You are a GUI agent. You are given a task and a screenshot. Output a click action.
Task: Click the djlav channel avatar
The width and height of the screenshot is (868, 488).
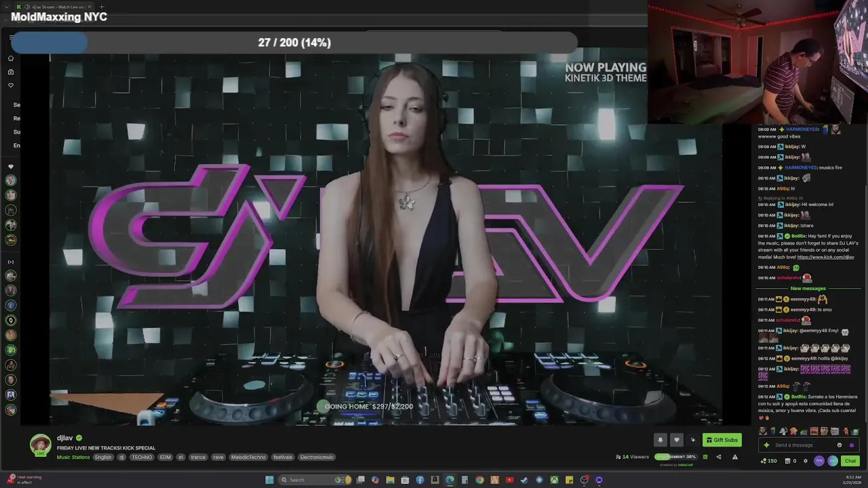coord(41,445)
